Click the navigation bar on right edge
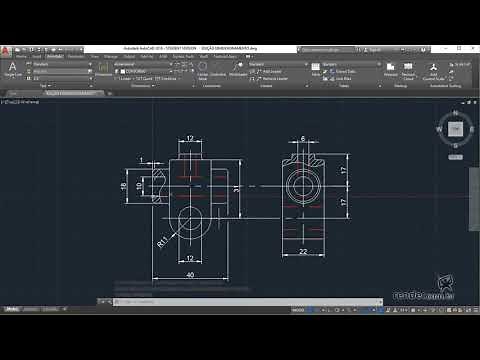The image size is (480, 360). click(474, 199)
